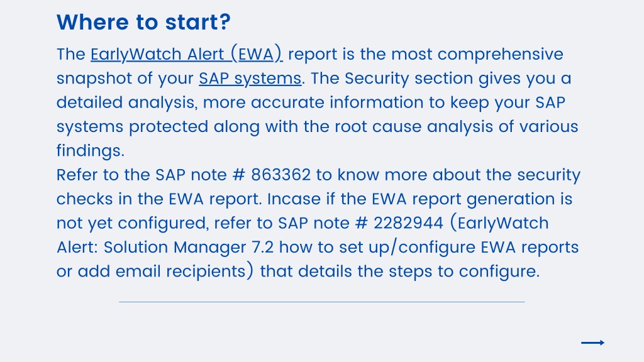Click the phrase 'detailed analysis,'
The image size is (644, 362).
127,102
